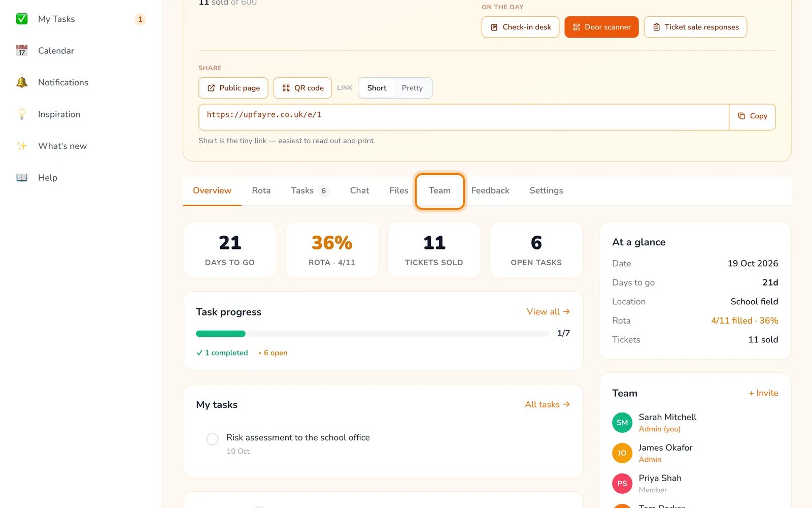
Task: Open the Settings tab
Action: point(546,190)
